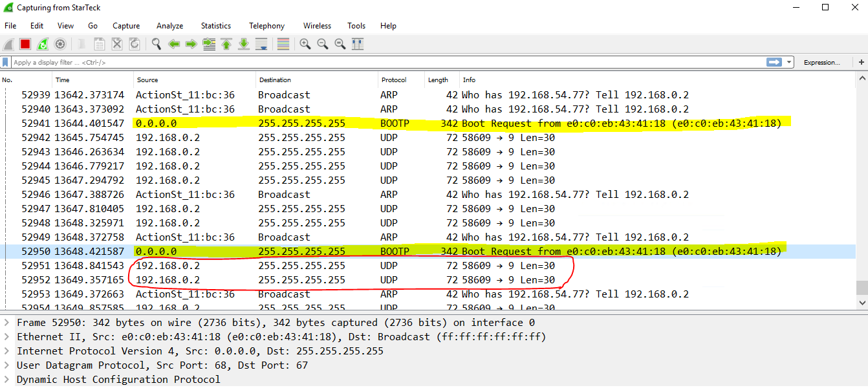Select packet 52939 ARP row
This screenshot has height=390, width=868.
(x=428, y=95)
